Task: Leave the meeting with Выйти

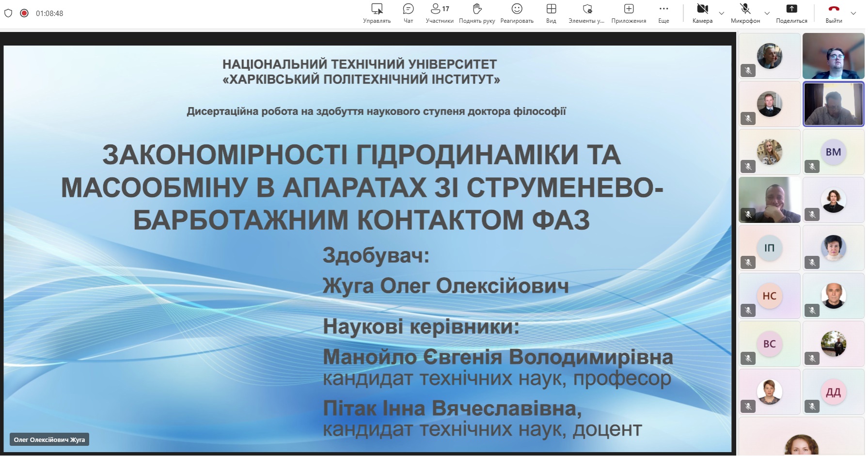Action: [x=834, y=13]
